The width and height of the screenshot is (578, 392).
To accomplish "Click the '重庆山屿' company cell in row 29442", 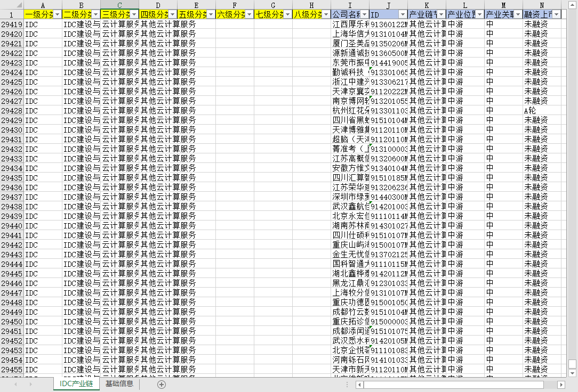I will (350, 245).
